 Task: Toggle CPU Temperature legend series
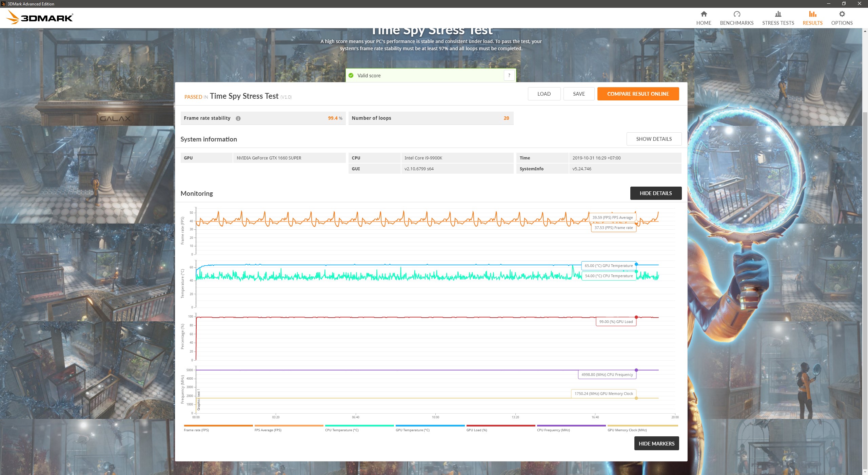click(359, 428)
